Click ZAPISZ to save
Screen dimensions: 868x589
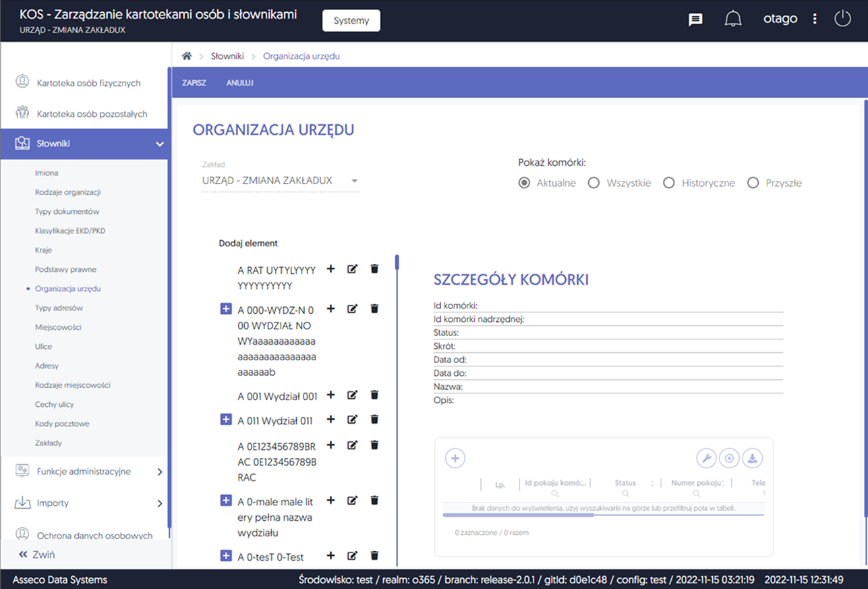pos(194,83)
